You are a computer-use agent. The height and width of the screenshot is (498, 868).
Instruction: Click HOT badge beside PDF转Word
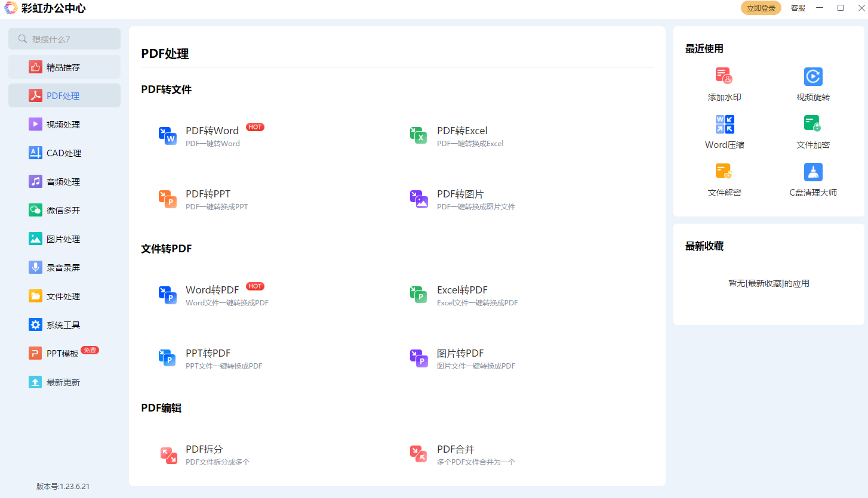click(x=255, y=127)
